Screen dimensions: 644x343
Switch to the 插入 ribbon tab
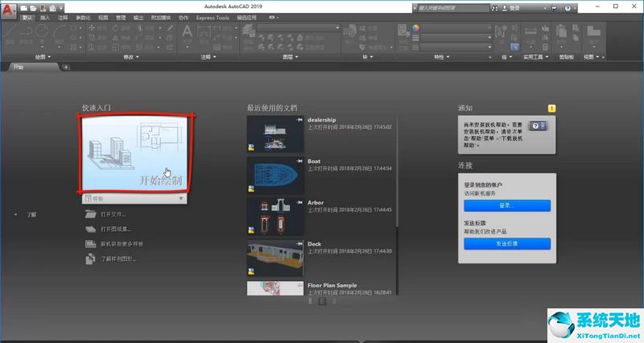[45, 18]
